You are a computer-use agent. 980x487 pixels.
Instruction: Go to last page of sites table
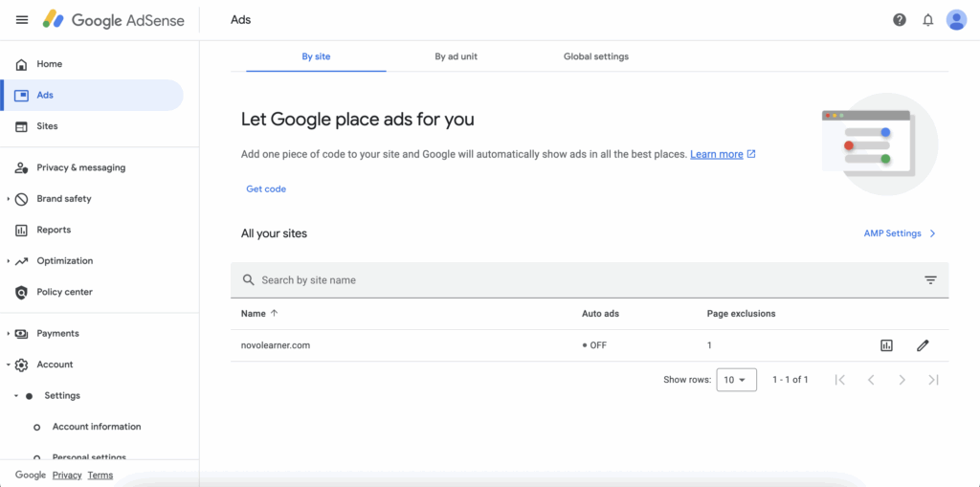pos(934,380)
